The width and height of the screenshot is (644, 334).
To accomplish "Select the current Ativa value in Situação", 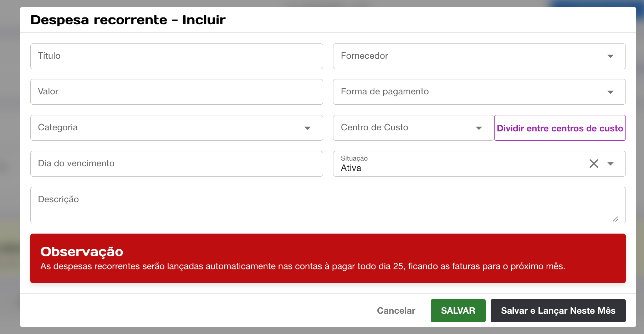I will tap(351, 168).
